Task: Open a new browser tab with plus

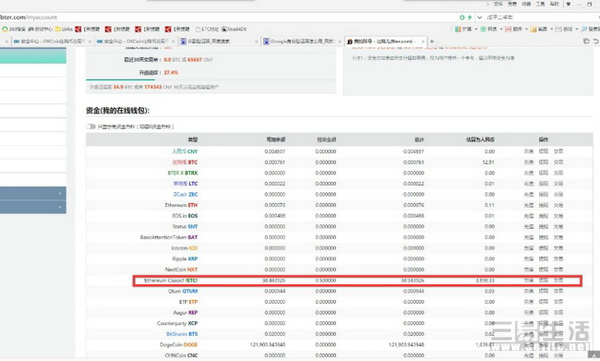Action: 432,41
